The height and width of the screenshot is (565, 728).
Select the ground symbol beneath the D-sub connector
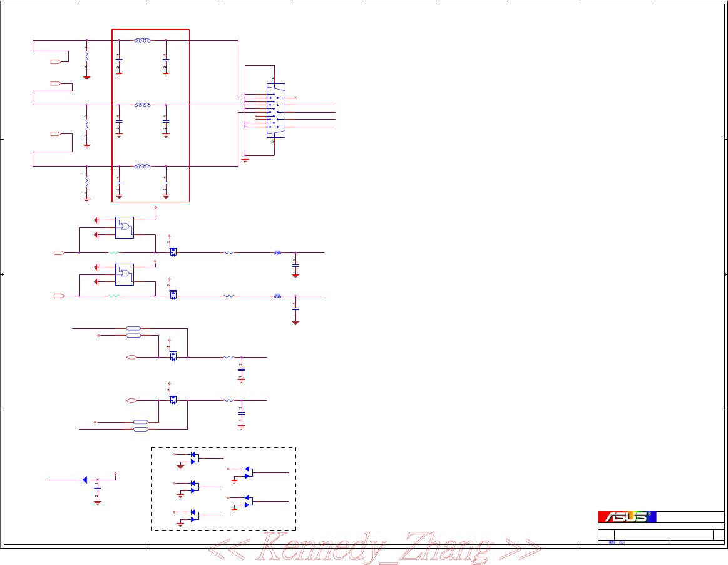click(245, 161)
